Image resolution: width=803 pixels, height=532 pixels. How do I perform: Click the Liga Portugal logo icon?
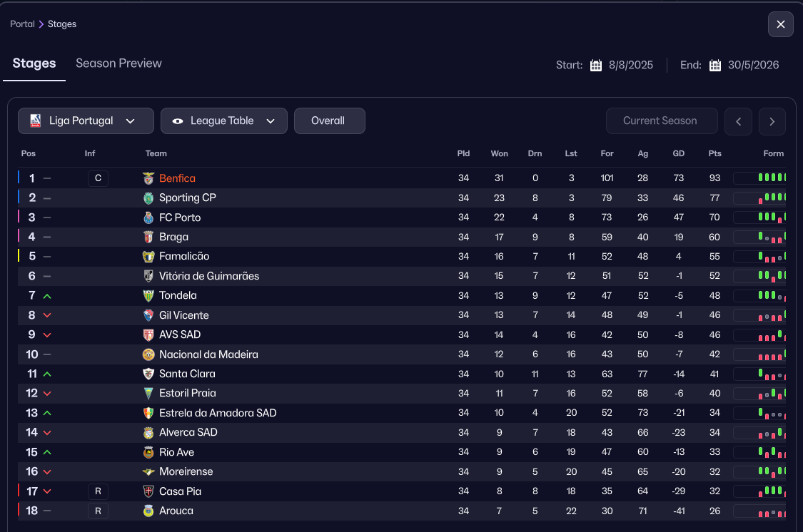36,121
